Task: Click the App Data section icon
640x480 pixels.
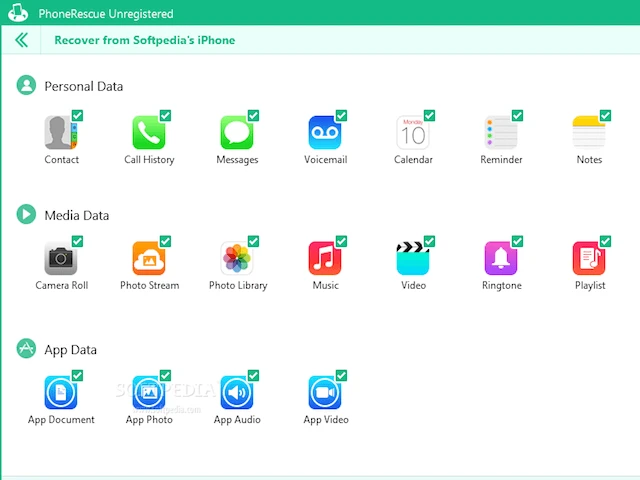Action: click(26, 348)
